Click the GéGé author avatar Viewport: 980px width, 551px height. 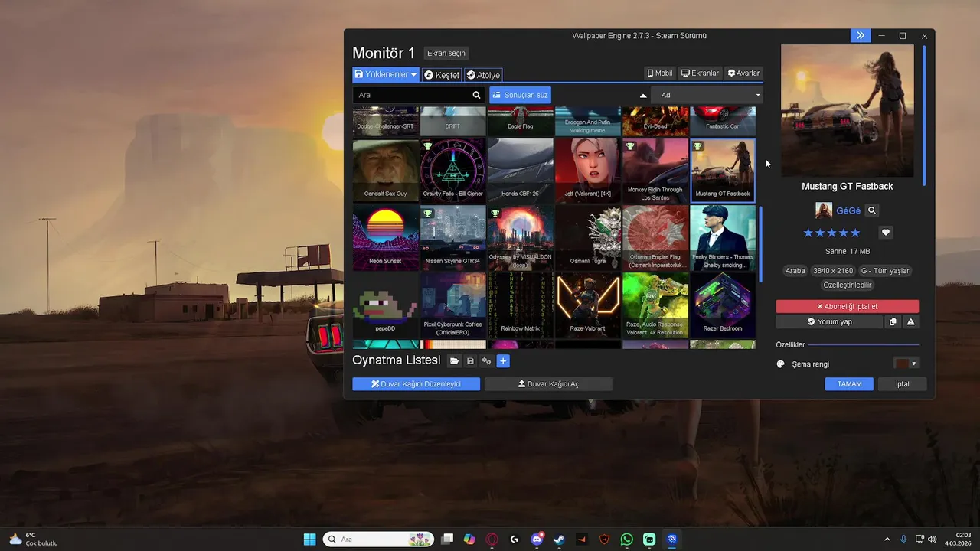(824, 210)
